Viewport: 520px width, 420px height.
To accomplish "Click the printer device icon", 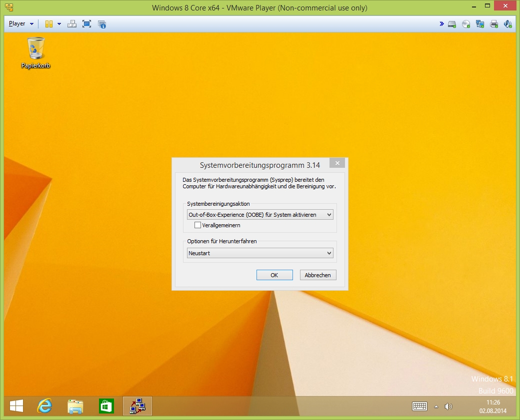I will (494, 24).
